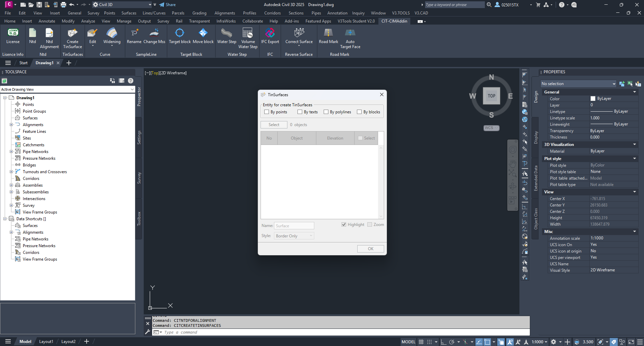Switch to the V3Tools Student V2.0 tab

point(356,21)
